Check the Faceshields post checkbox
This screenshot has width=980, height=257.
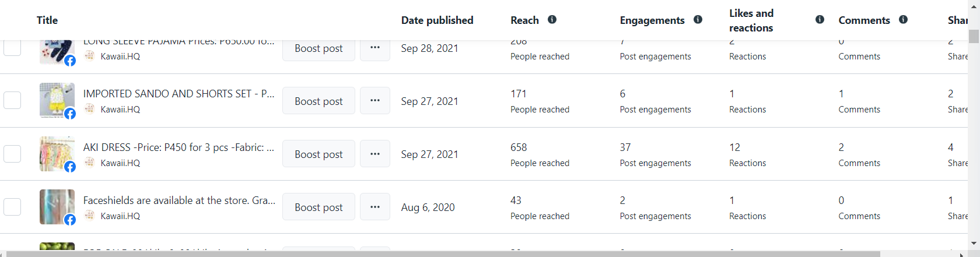click(12, 207)
